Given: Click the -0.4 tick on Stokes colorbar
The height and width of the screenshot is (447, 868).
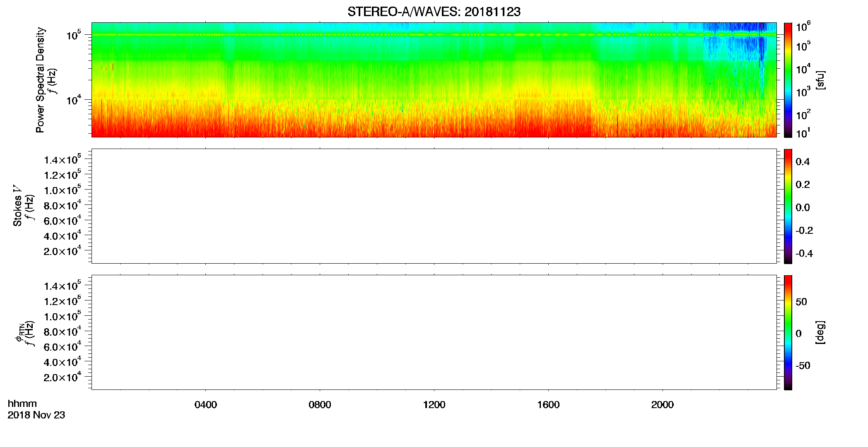Looking at the screenshot, I should (x=804, y=253).
